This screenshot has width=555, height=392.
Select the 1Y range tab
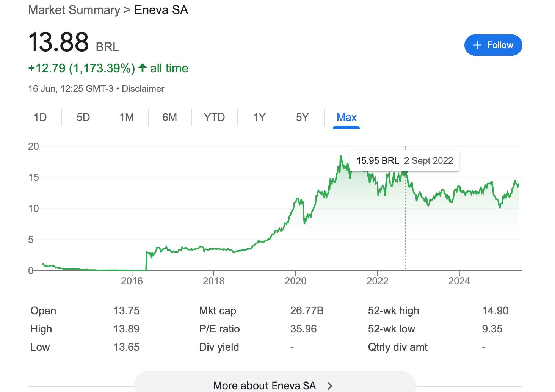coord(259,118)
